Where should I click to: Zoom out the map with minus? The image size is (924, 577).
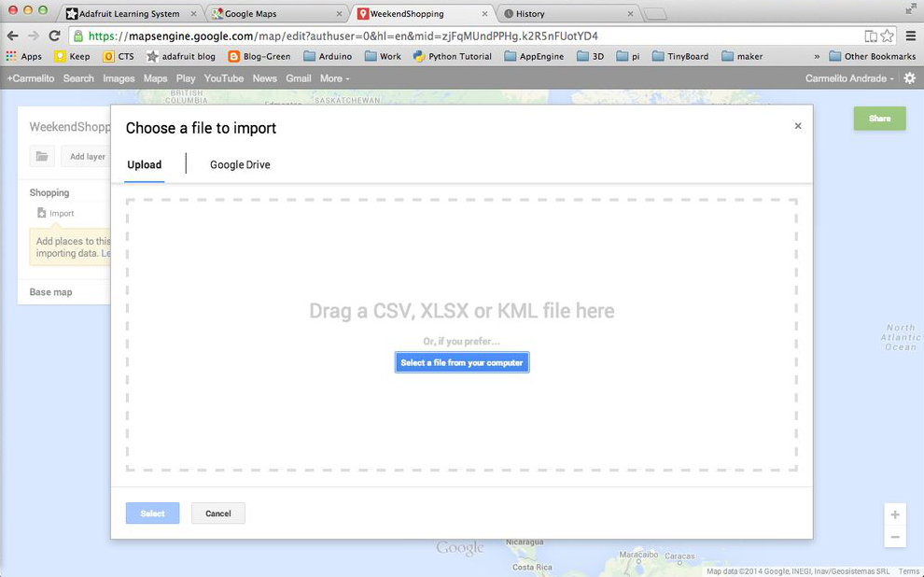click(895, 537)
